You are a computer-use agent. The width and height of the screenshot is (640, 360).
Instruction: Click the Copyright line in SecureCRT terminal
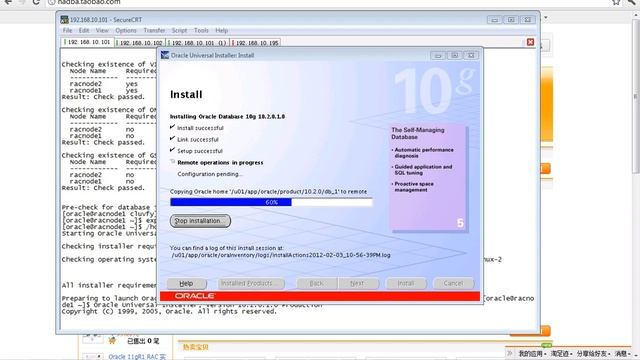pyautogui.click(x=169, y=311)
